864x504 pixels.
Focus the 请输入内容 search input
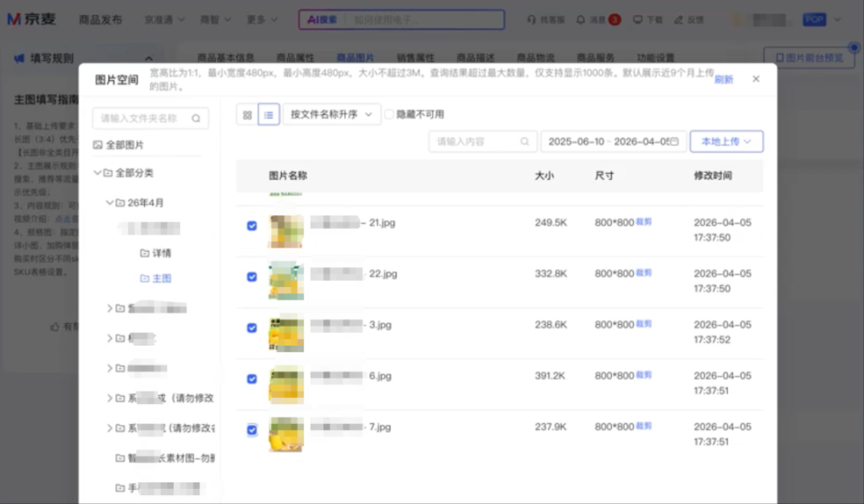pos(482,141)
